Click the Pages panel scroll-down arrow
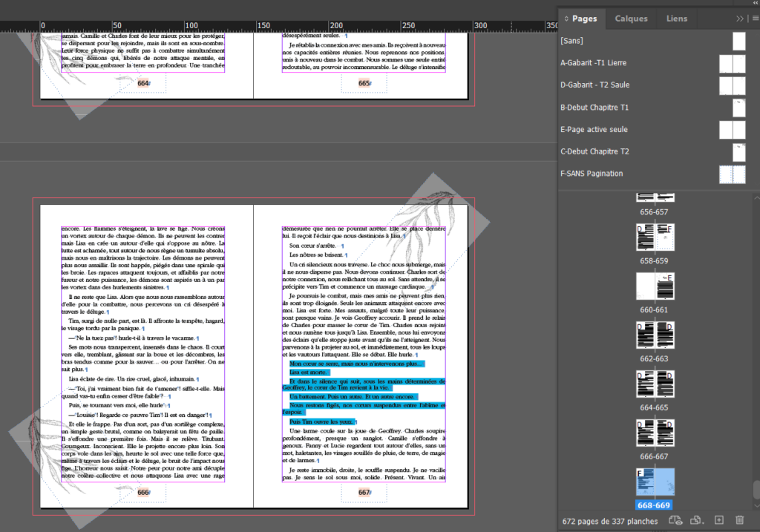 [756, 504]
